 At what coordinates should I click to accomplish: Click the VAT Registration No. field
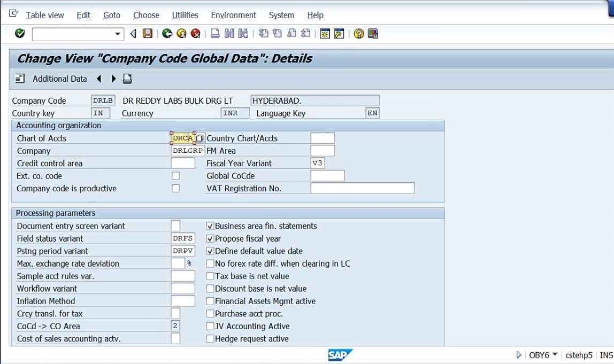(x=363, y=188)
